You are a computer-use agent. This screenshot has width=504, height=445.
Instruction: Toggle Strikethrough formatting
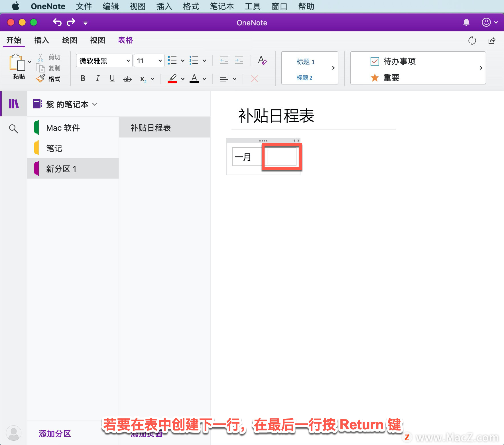point(127,79)
